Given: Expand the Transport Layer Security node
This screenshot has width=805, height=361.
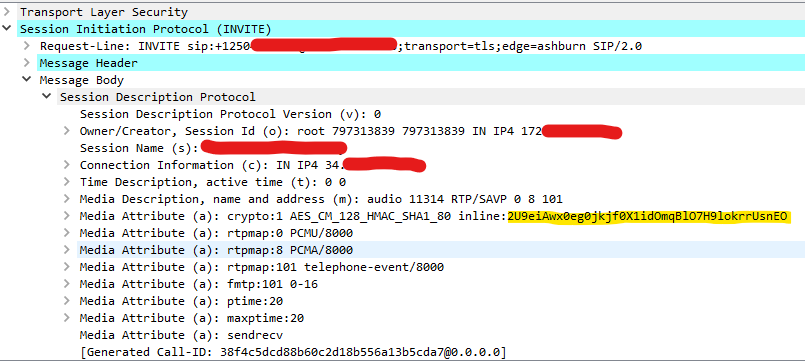Looking at the screenshot, I should (7, 11).
